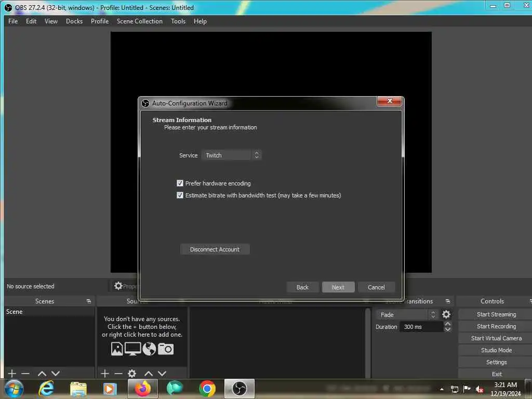Open the green chat app taskbar icon
Image resolution: width=532 pixels, height=399 pixels.
click(175, 389)
